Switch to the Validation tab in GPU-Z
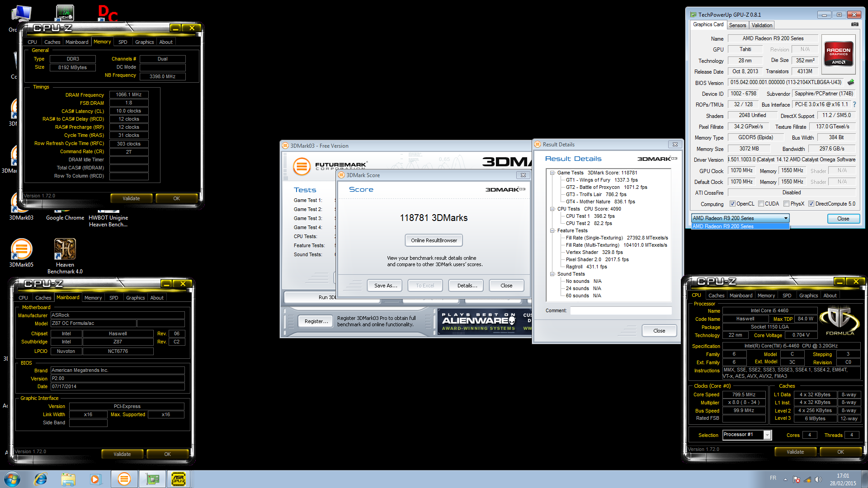The image size is (868, 488). click(x=762, y=25)
